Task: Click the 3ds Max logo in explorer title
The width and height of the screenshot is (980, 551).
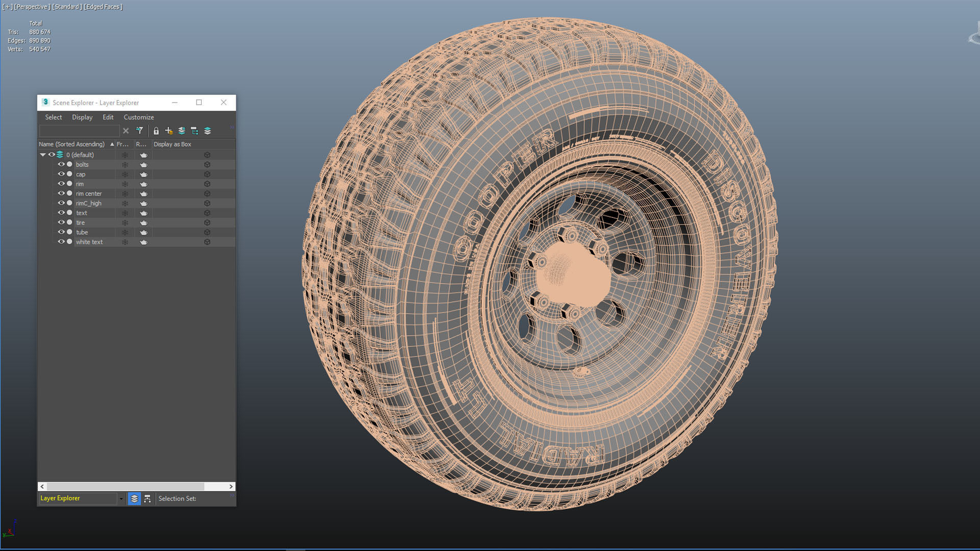Action: click(x=45, y=102)
